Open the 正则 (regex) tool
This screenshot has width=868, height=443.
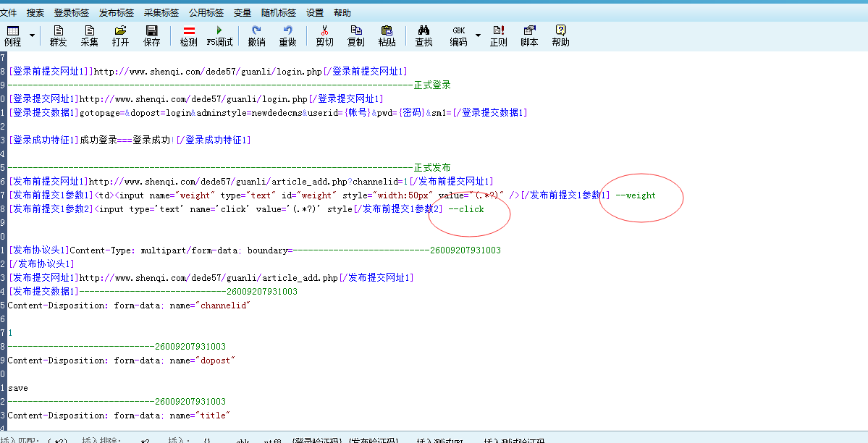coord(498,35)
